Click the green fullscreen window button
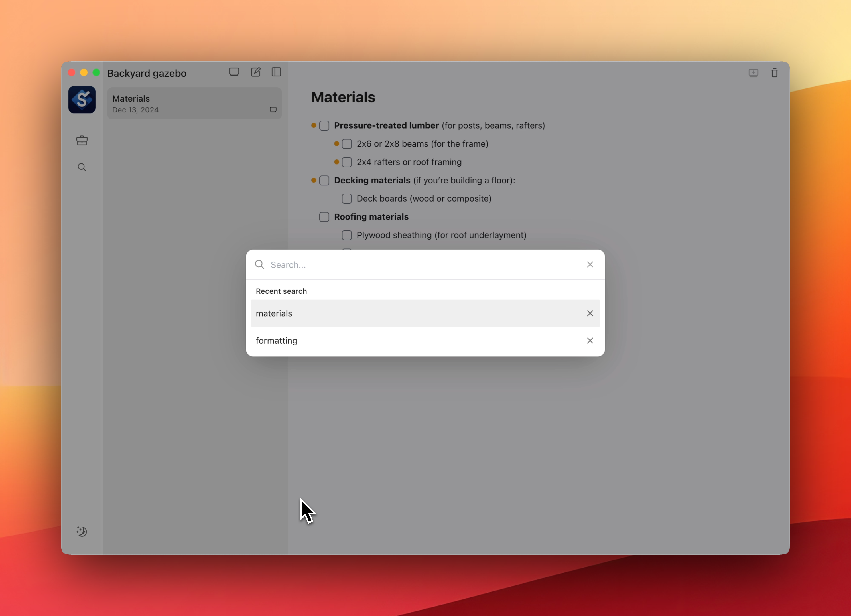The image size is (851, 616). [96, 72]
